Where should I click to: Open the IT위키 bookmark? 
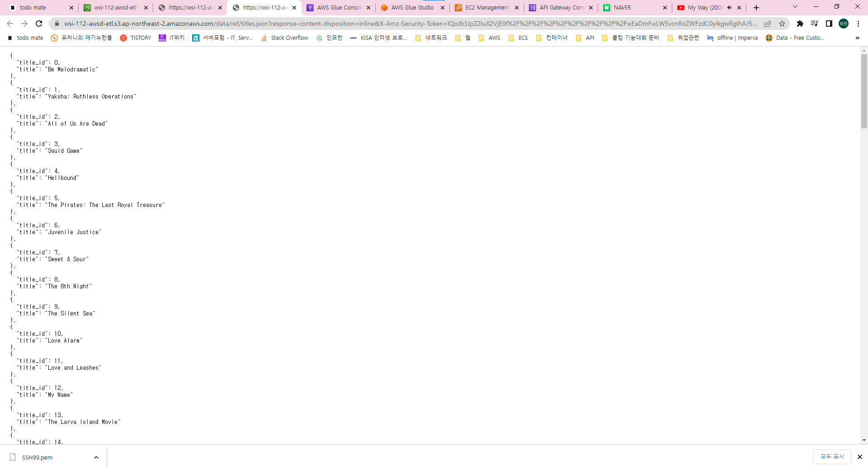click(x=172, y=38)
